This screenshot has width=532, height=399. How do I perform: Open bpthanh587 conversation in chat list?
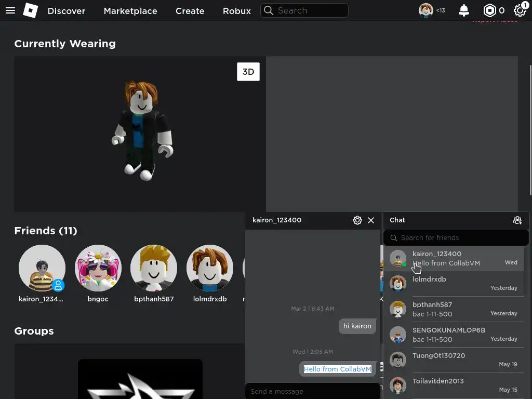tap(454, 310)
